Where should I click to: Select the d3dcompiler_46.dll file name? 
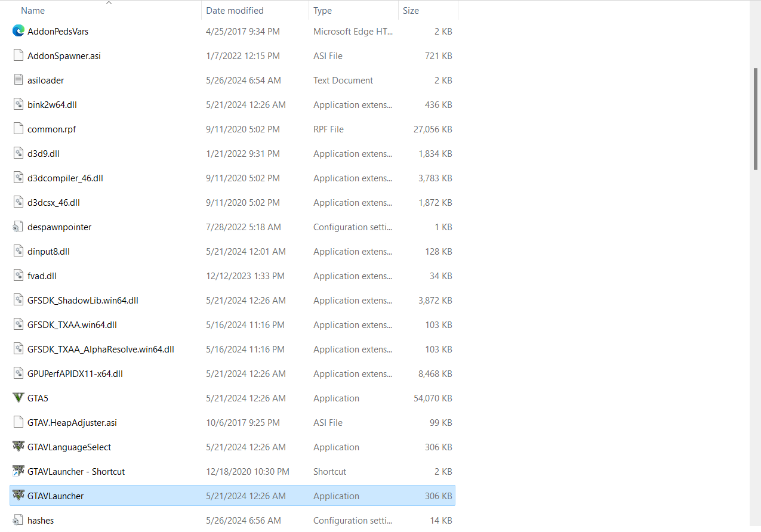point(65,178)
